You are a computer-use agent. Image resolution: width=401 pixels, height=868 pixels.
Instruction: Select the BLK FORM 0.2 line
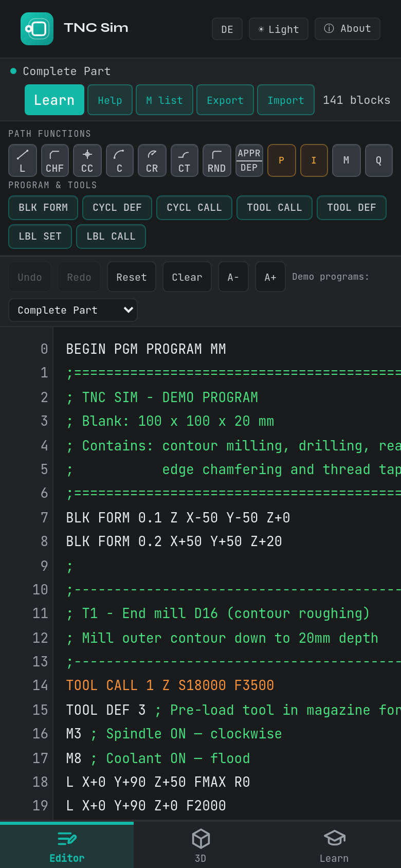[x=174, y=541]
